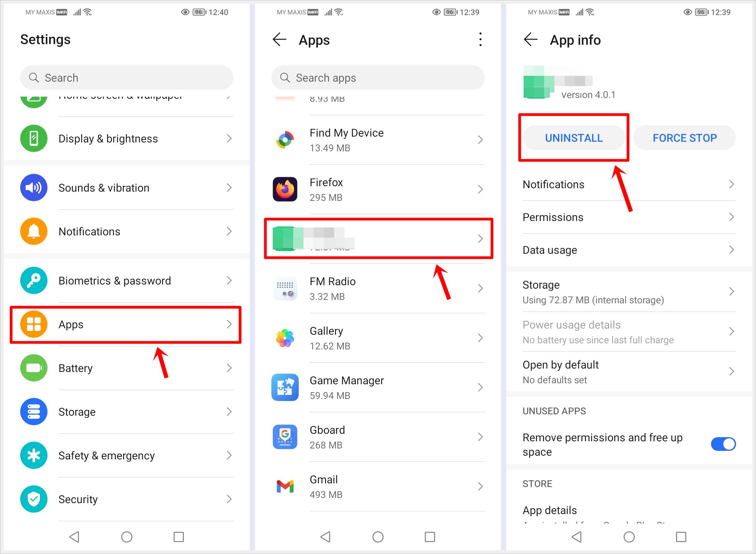Click UNINSTALL button on app

point(573,137)
